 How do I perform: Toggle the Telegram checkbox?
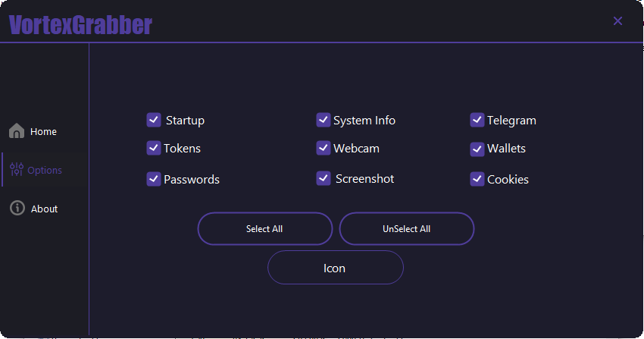tap(477, 120)
